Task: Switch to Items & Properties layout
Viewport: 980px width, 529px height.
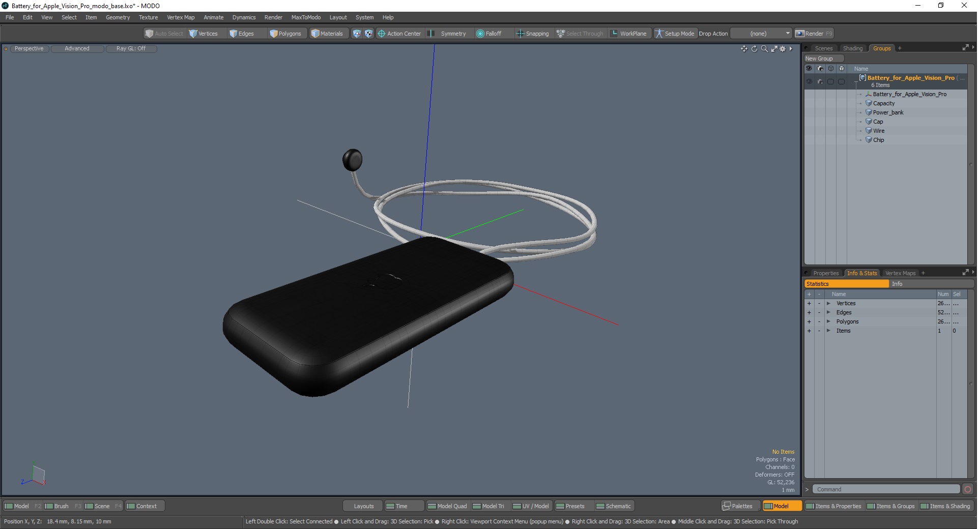Action: coord(833,506)
